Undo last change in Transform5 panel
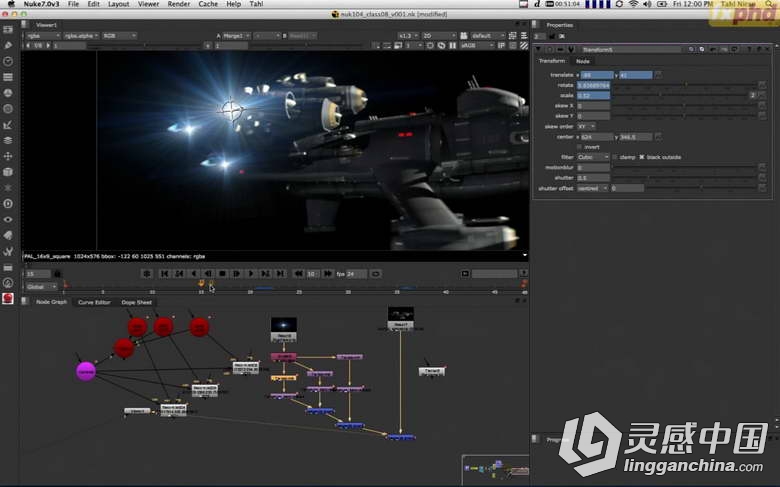780x487 pixels. [713, 50]
